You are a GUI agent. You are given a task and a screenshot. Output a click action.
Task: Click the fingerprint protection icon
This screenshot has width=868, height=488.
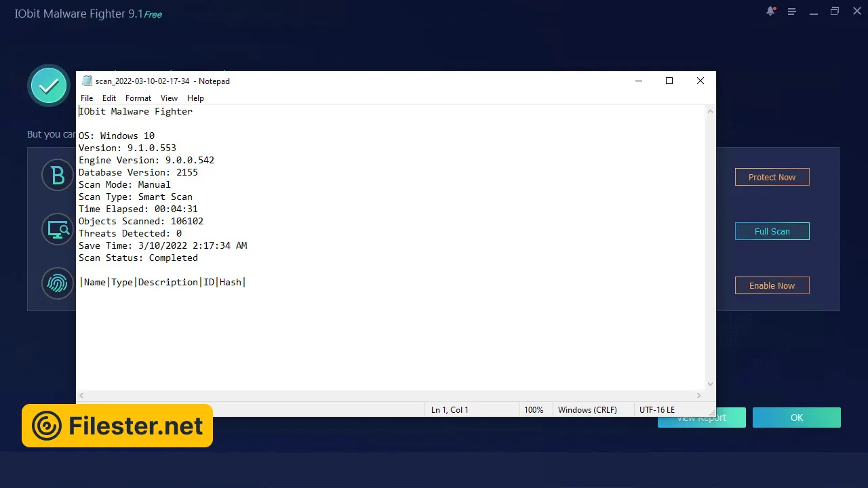click(x=58, y=283)
